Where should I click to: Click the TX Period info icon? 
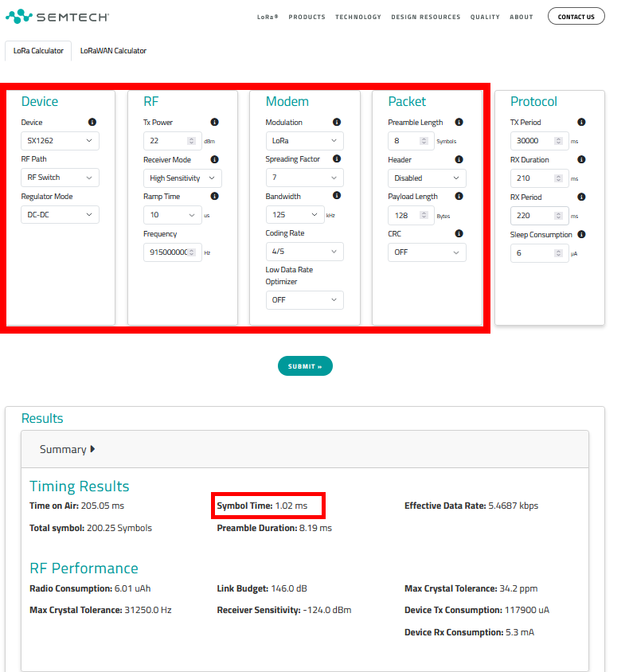point(581,123)
